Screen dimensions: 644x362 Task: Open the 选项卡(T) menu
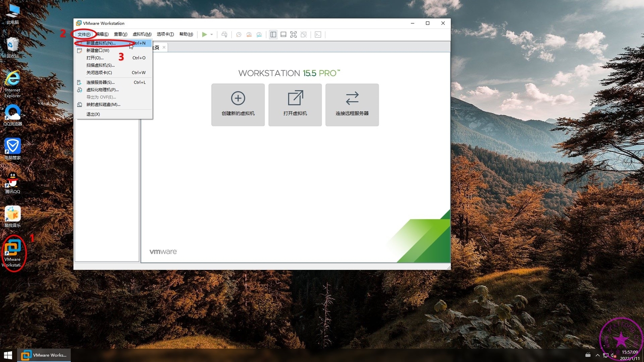pyautogui.click(x=165, y=34)
